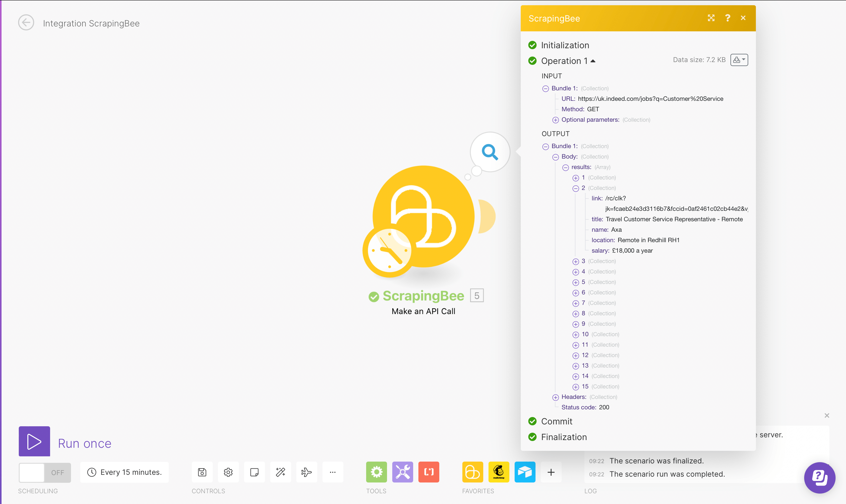Click the magnifier bubble on ScrapingBee module

(x=490, y=152)
